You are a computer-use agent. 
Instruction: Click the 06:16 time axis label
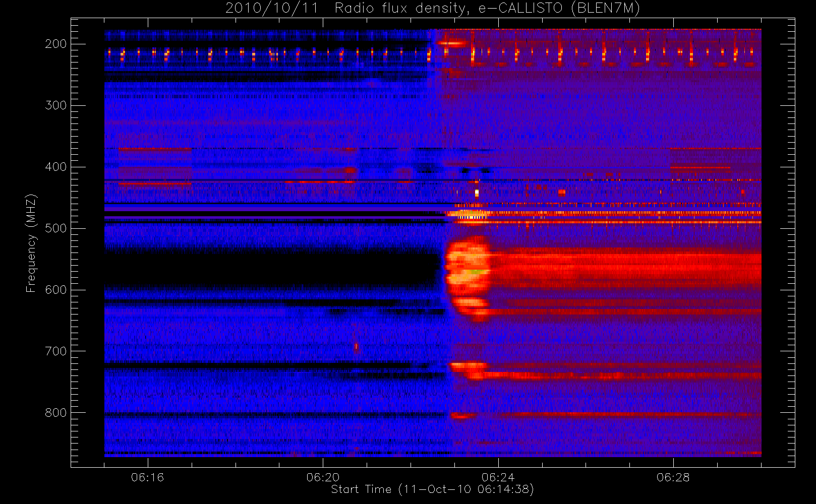(148, 477)
